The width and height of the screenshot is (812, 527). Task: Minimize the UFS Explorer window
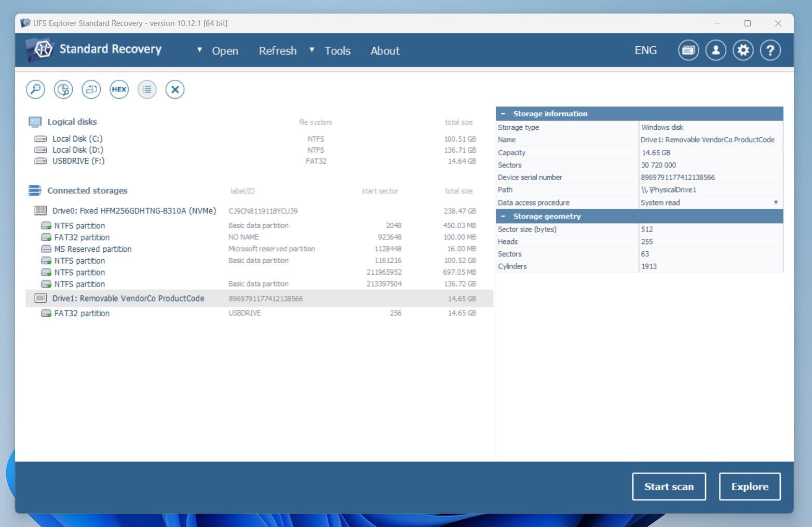(x=718, y=23)
